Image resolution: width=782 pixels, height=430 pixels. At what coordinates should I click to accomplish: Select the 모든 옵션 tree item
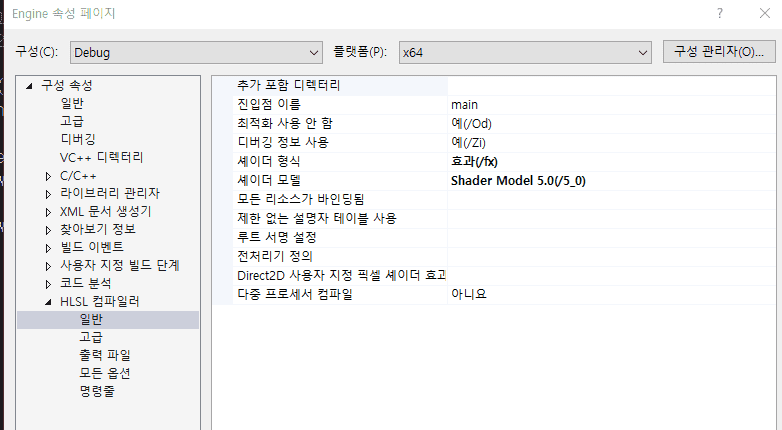tap(105, 373)
